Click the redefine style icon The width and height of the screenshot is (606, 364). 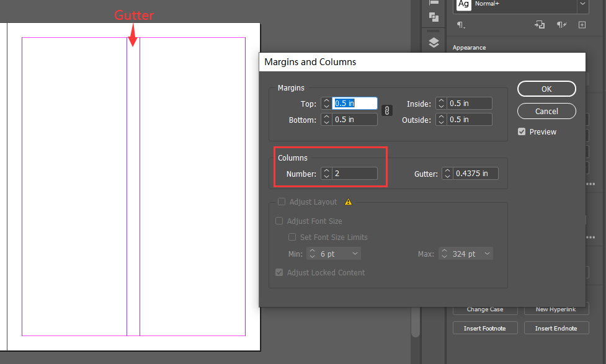tap(540, 25)
